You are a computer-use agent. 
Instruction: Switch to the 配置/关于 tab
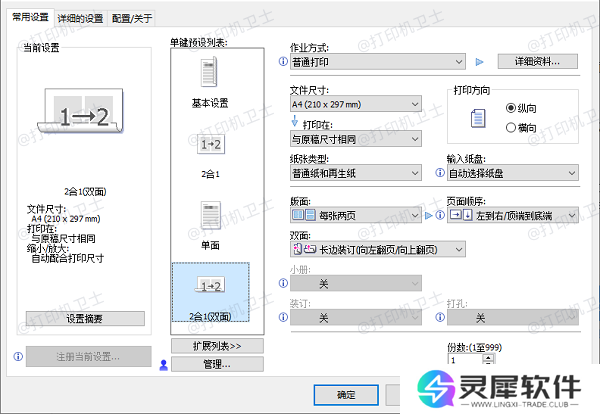[132, 18]
